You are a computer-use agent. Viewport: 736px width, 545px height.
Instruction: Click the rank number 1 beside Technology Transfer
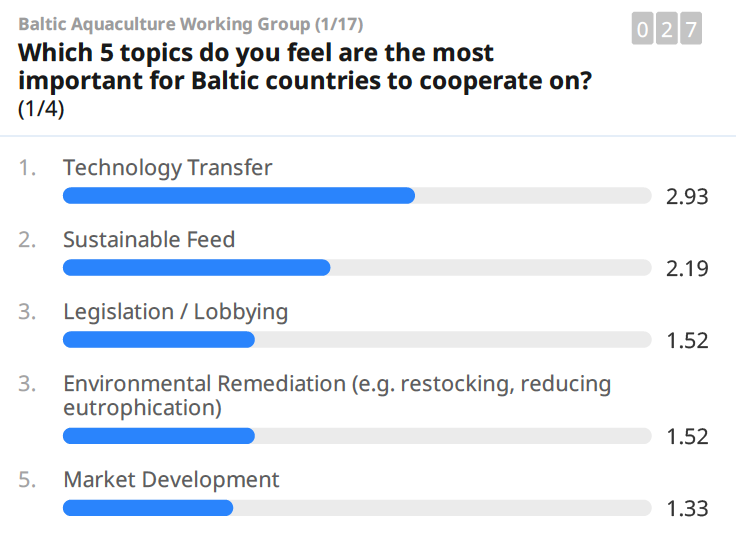(27, 168)
